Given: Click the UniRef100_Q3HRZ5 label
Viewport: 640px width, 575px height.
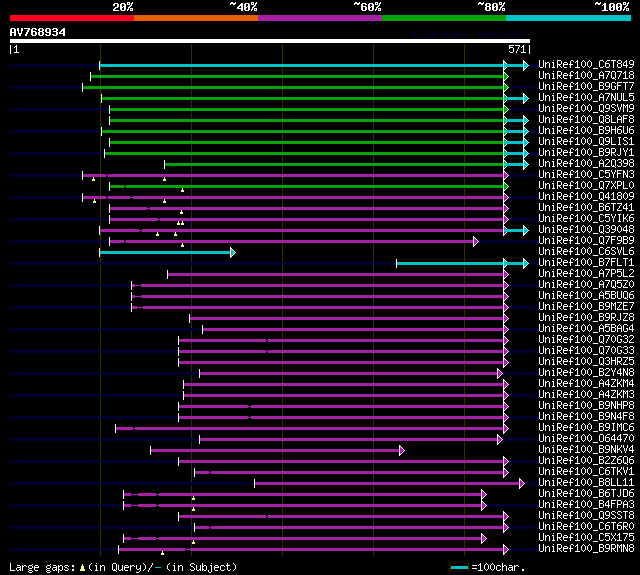Looking at the screenshot, I should click(x=586, y=362).
